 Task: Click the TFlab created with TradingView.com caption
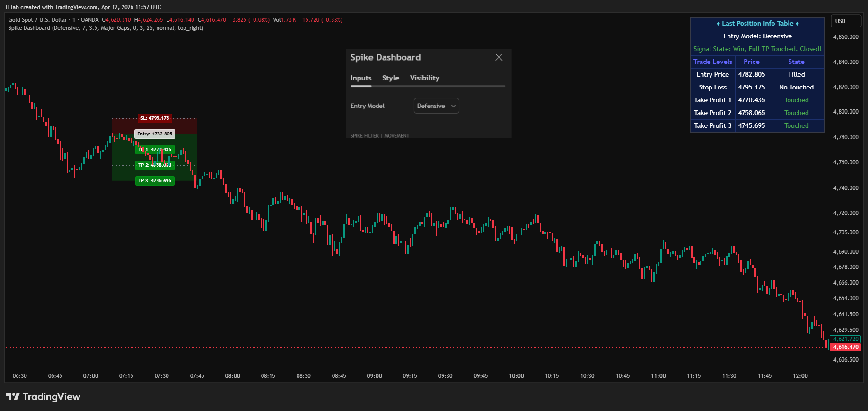pos(83,7)
